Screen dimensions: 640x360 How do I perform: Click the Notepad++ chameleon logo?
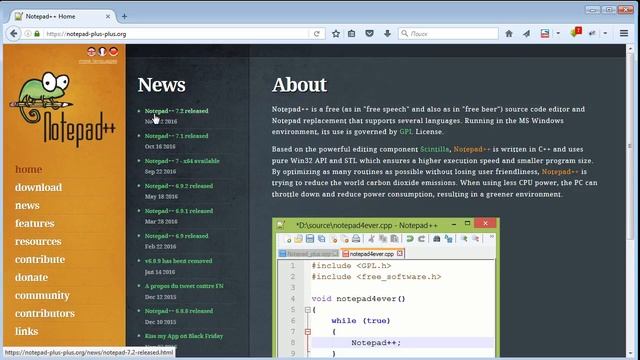pos(63,108)
